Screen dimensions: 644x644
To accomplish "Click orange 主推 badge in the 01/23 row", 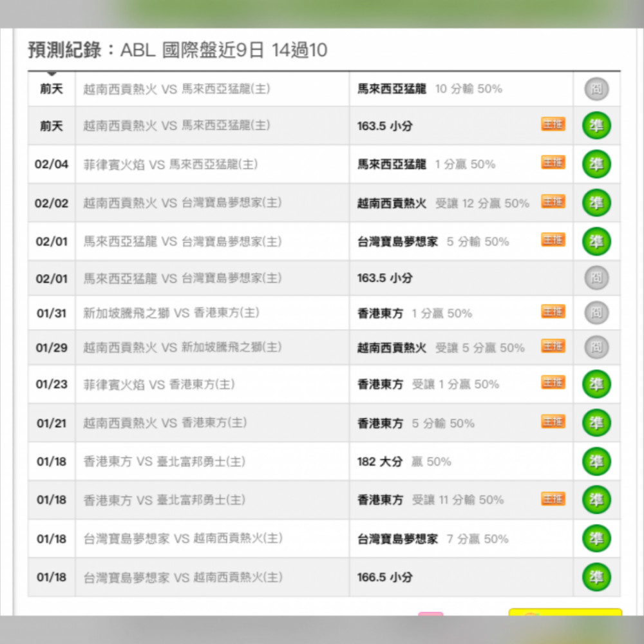I will pyautogui.click(x=553, y=383).
